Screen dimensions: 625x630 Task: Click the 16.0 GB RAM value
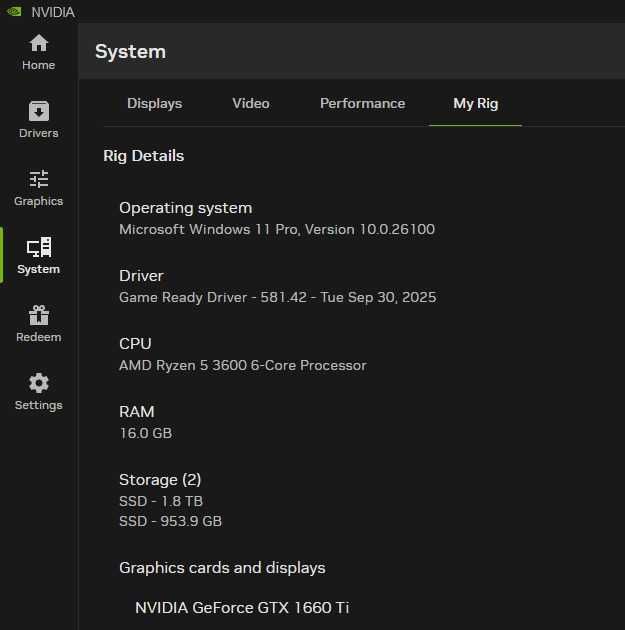145,433
